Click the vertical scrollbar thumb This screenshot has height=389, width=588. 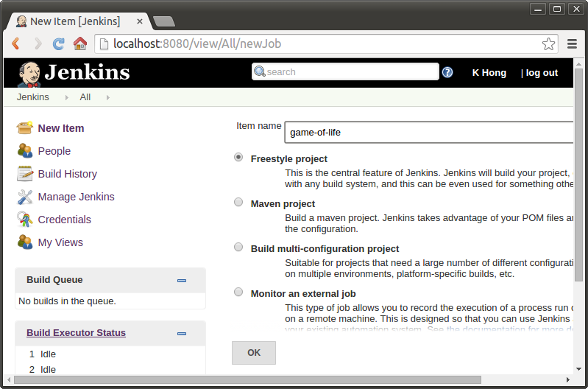tap(578, 175)
